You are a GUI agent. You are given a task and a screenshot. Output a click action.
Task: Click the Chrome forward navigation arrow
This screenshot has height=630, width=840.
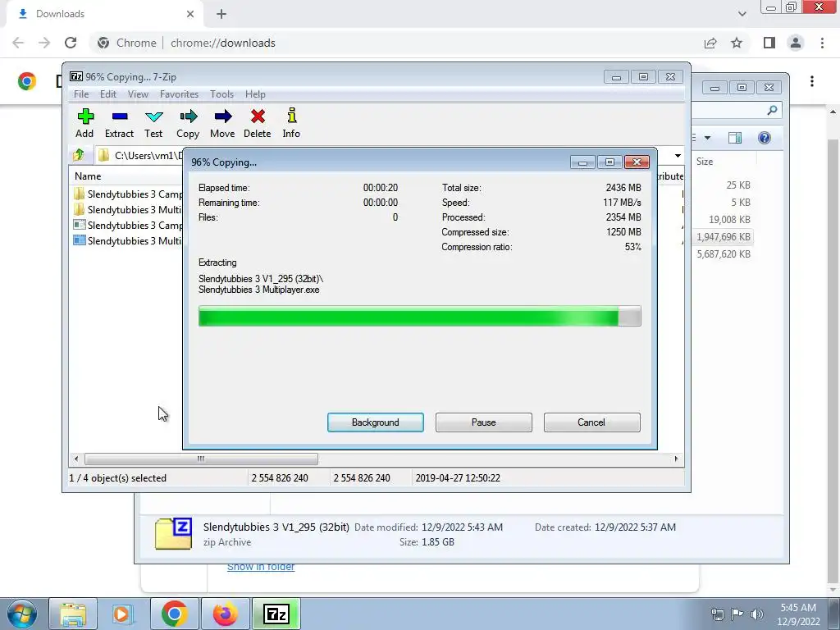[x=44, y=43]
